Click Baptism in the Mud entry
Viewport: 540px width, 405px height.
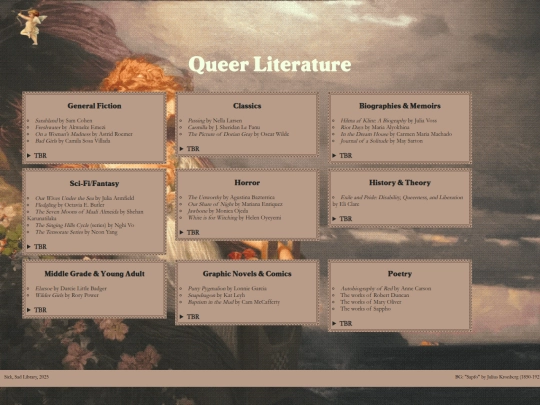point(233,302)
